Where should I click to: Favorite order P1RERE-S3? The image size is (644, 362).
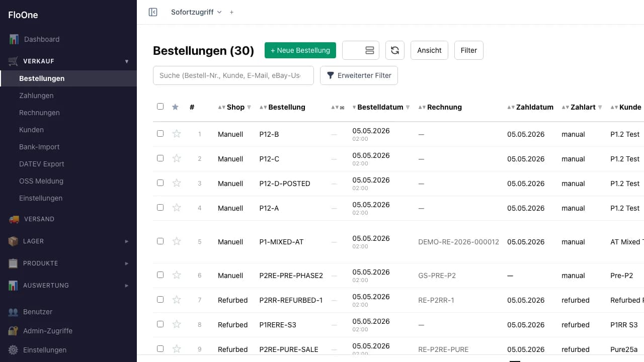pos(177,324)
